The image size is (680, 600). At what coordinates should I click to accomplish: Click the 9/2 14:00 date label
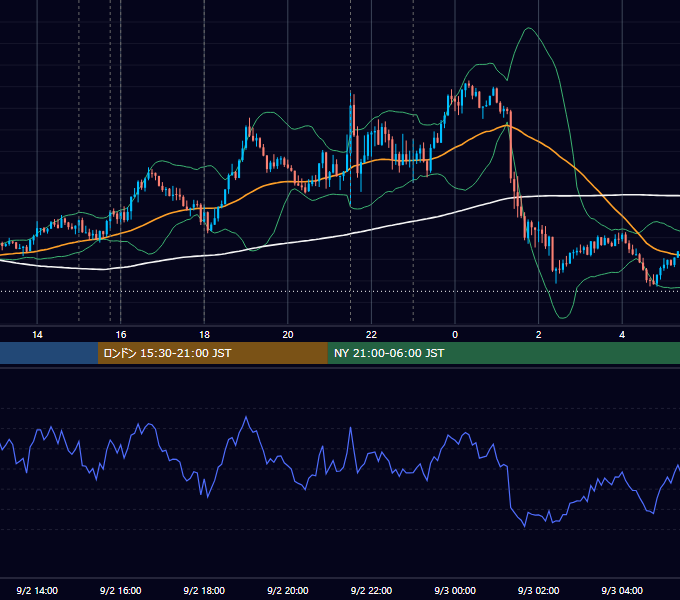click(37, 591)
